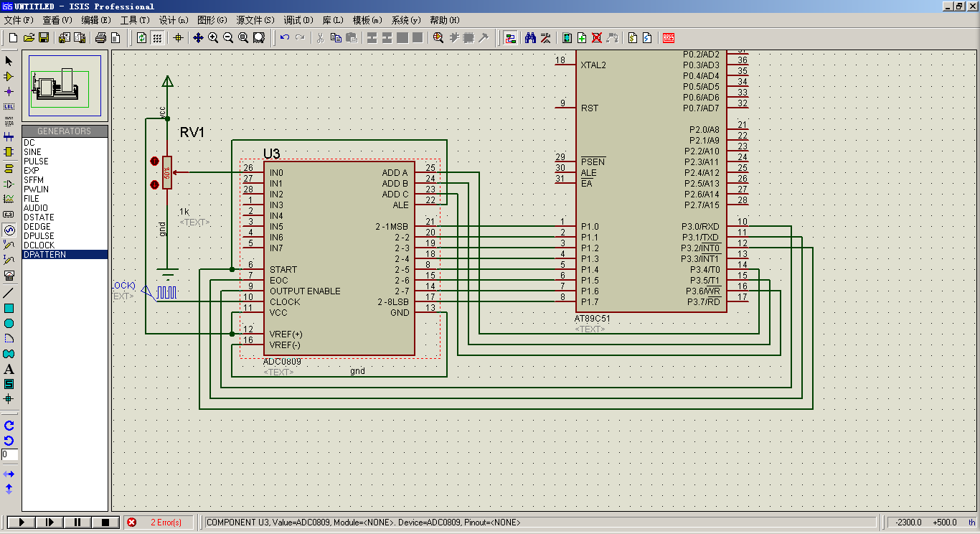Image resolution: width=980 pixels, height=534 pixels.
Task: Flip horizontally with the mirror icon
Action: (x=9, y=474)
